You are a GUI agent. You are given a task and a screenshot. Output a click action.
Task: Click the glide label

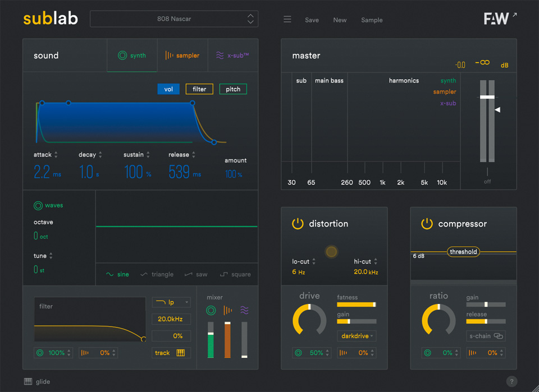point(43,382)
